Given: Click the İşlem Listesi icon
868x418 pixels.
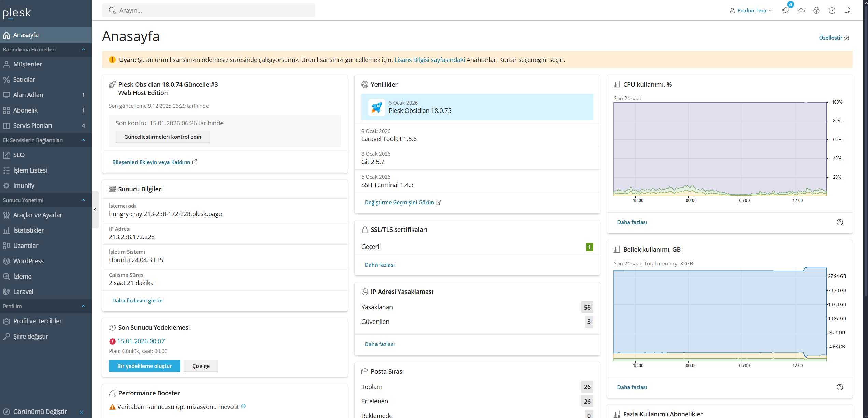Looking at the screenshot, I should [x=6, y=170].
